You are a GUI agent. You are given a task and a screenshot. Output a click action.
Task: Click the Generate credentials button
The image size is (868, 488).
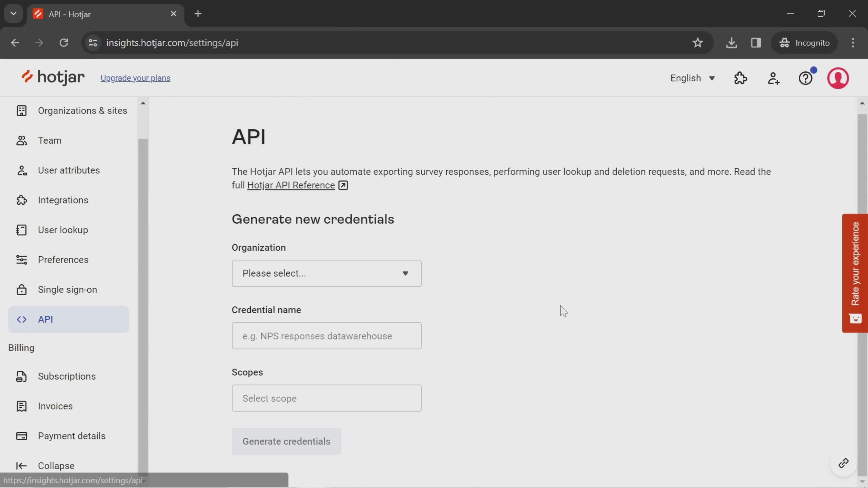[x=287, y=441]
